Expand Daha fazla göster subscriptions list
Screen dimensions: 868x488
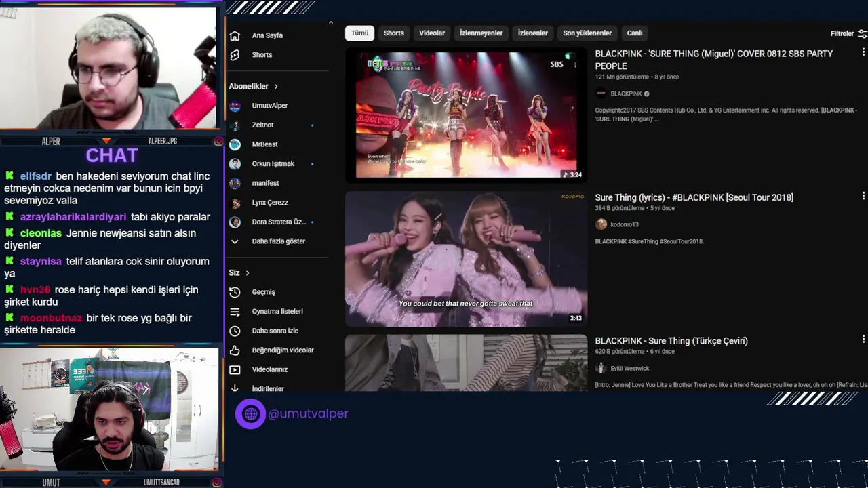tap(278, 241)
